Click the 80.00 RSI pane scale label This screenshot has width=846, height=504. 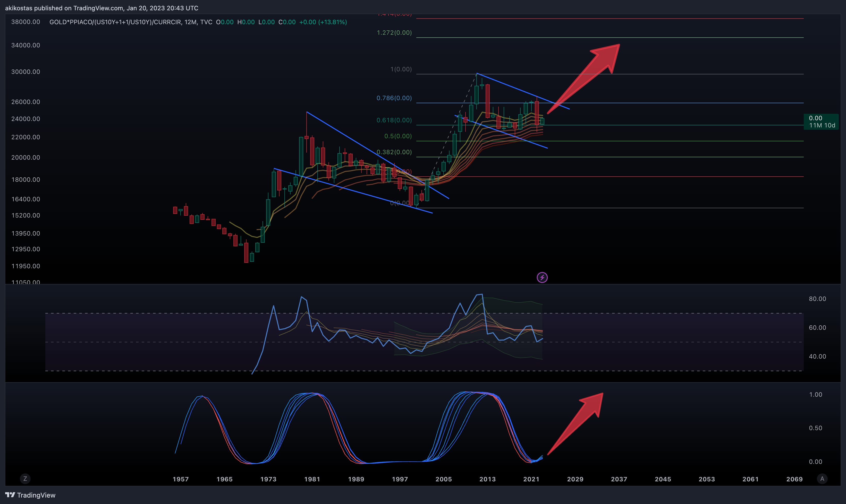click(817, 299)
